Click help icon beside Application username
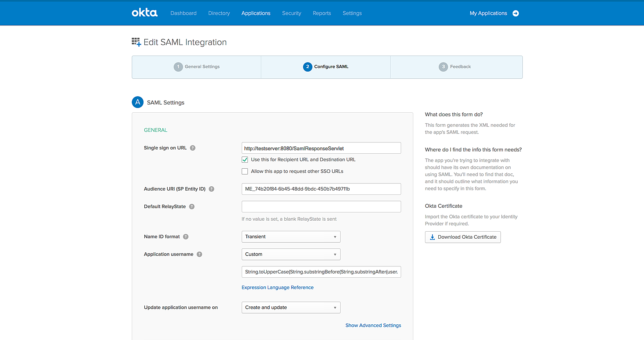The image size is (644, 340). click(x=199, y=254)
